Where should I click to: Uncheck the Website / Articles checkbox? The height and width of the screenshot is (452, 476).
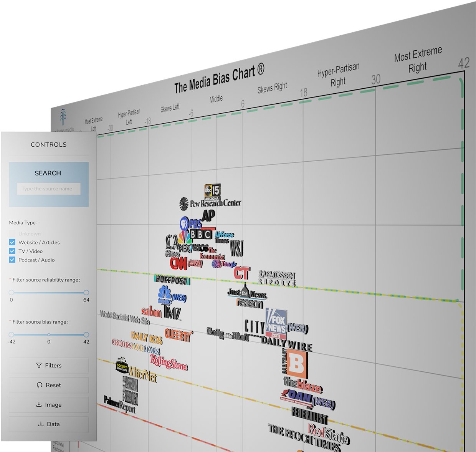click(x=12, y=242)
